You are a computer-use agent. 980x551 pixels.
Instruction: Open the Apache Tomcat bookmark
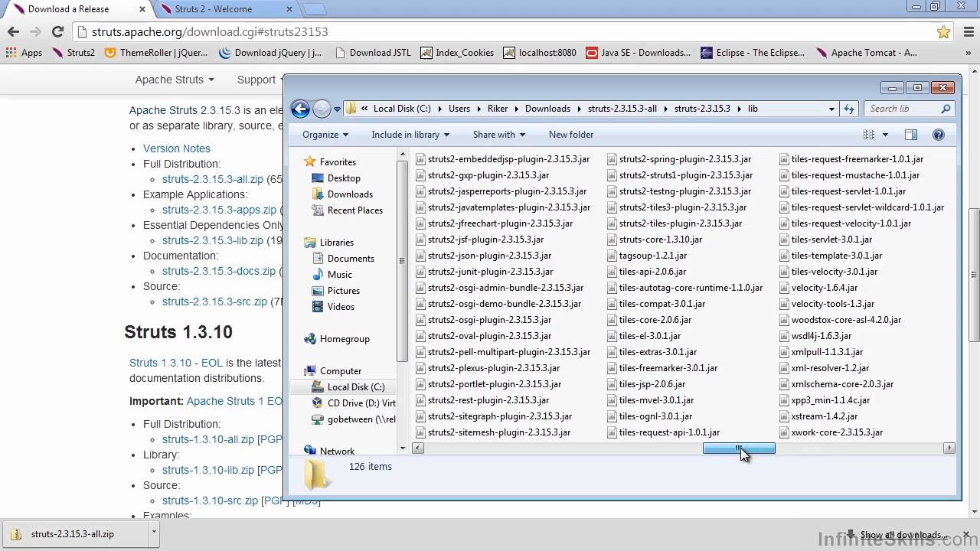(x=867, y=53)
